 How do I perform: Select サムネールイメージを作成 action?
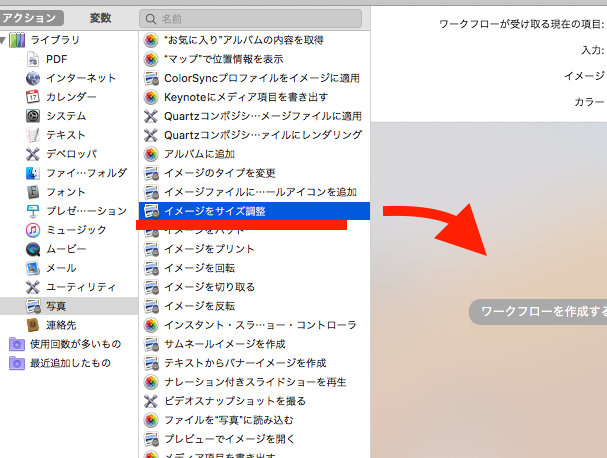254,344
